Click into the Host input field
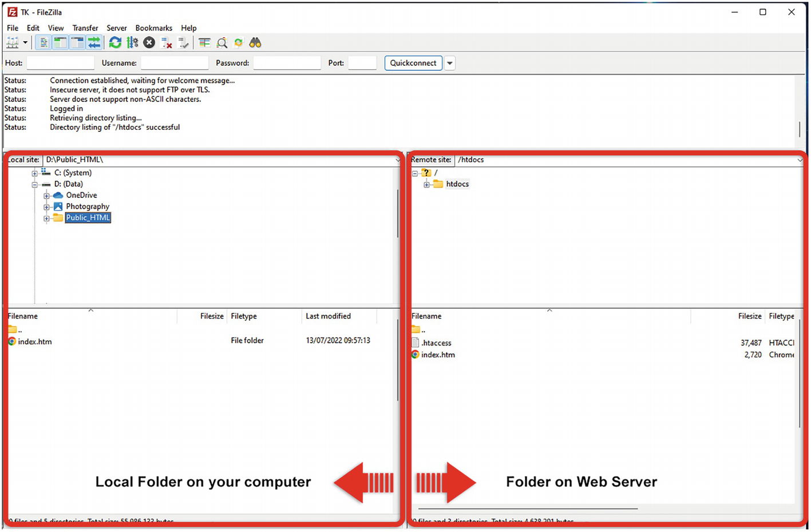The height and width of the screenshot is (532, 811). [60, 63]
